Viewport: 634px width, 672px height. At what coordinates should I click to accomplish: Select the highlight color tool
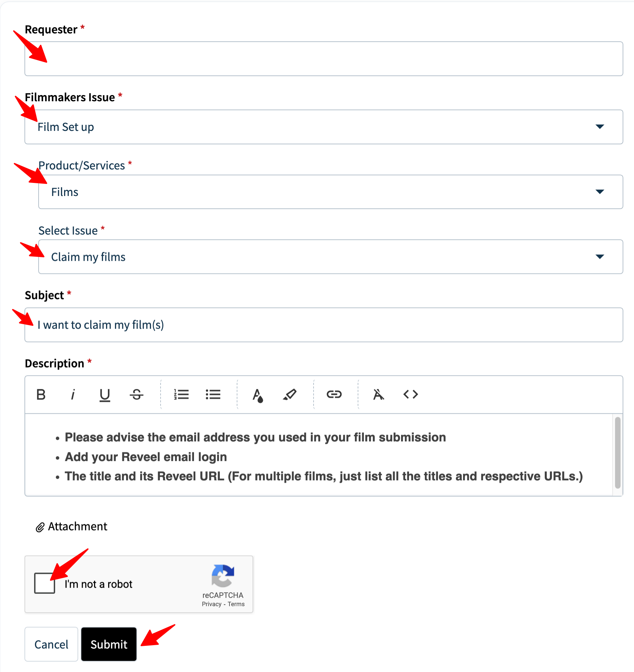point(289,394)
